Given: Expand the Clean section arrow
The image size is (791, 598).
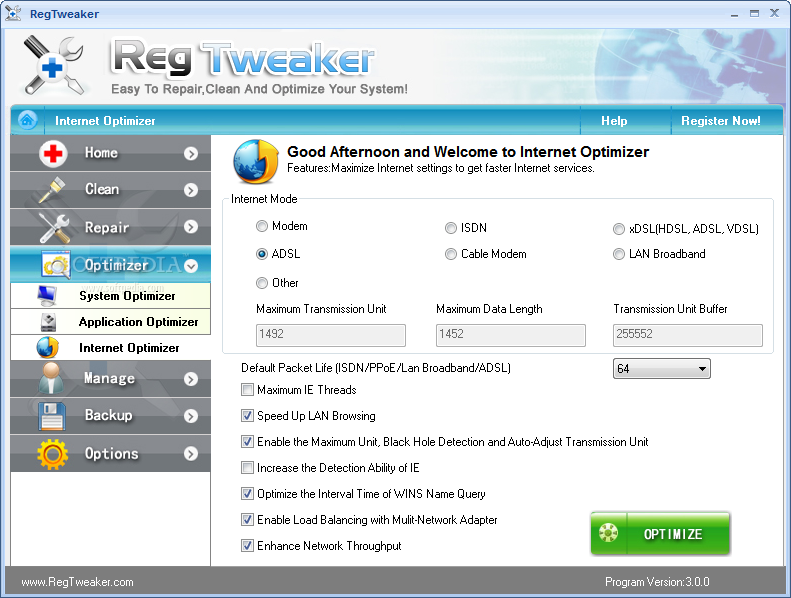Looking at the screenshot, I should click(x=191, y=190).
